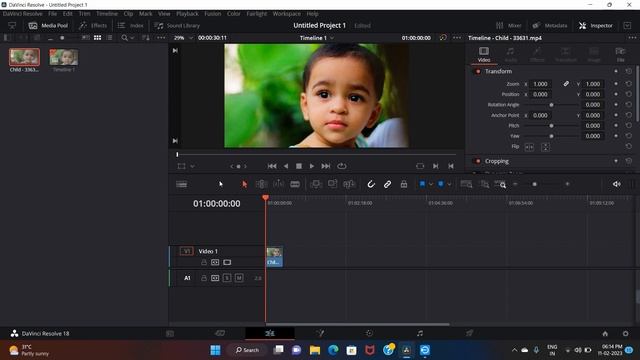Mute the A1 audio track
The image size is (640, 360).
[x=239, y=278]
